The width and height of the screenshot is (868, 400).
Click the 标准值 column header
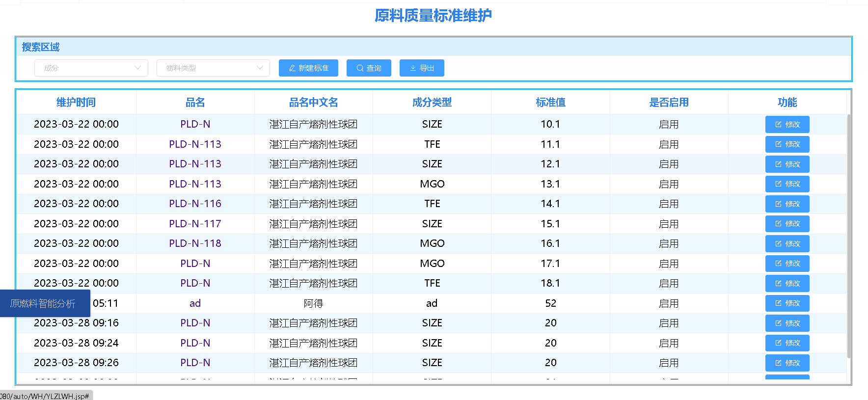(550, 103)
